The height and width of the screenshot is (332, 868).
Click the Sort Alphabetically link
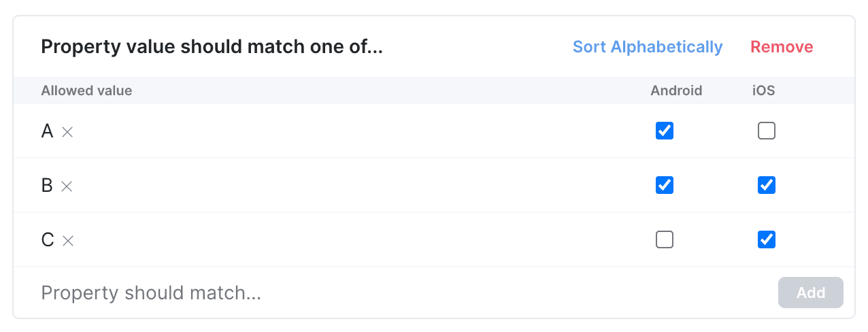pos(647,47)
